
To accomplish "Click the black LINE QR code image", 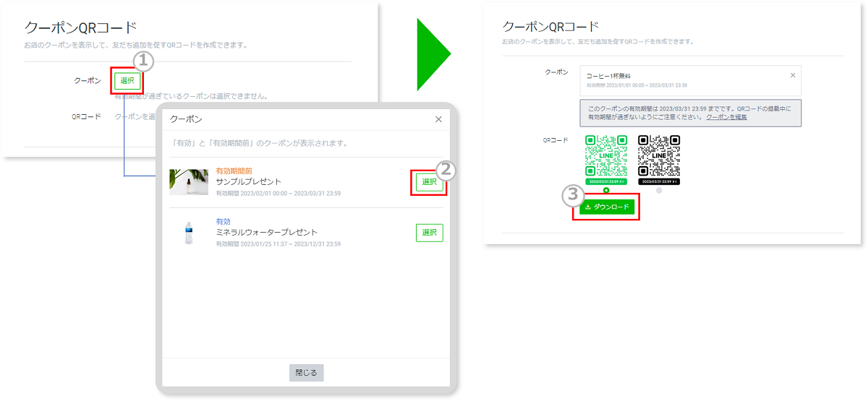I will coord(659,156).
